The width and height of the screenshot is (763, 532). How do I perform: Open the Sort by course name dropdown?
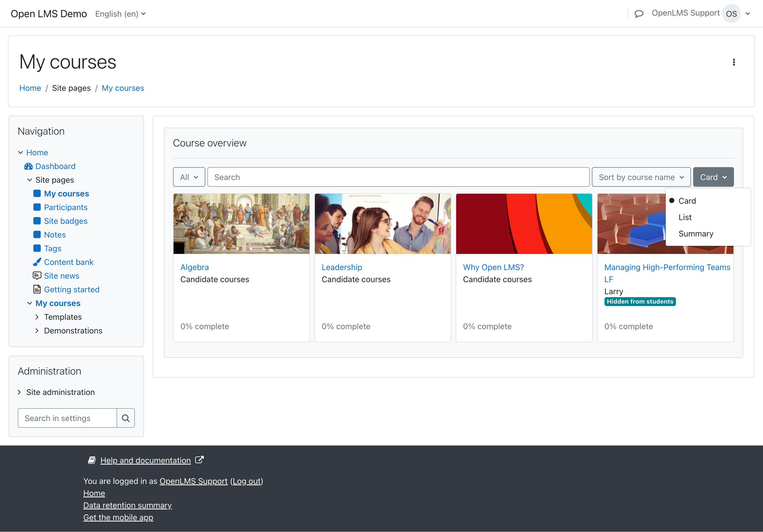click(x=641, y=177)
